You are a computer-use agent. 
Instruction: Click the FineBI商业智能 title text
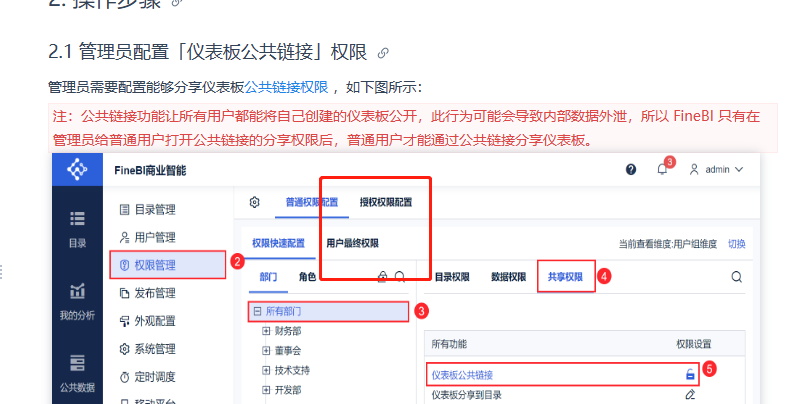(x=150, y=171)
